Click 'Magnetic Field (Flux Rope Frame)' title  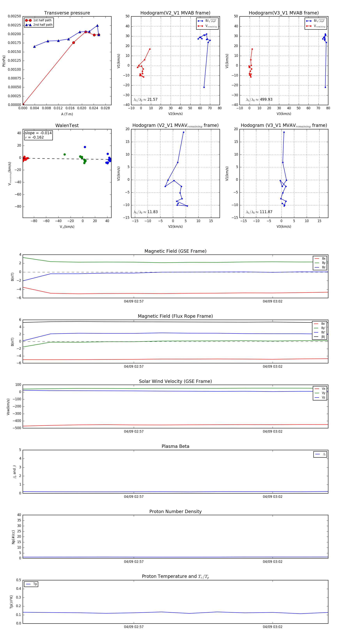tap(175, 316)
